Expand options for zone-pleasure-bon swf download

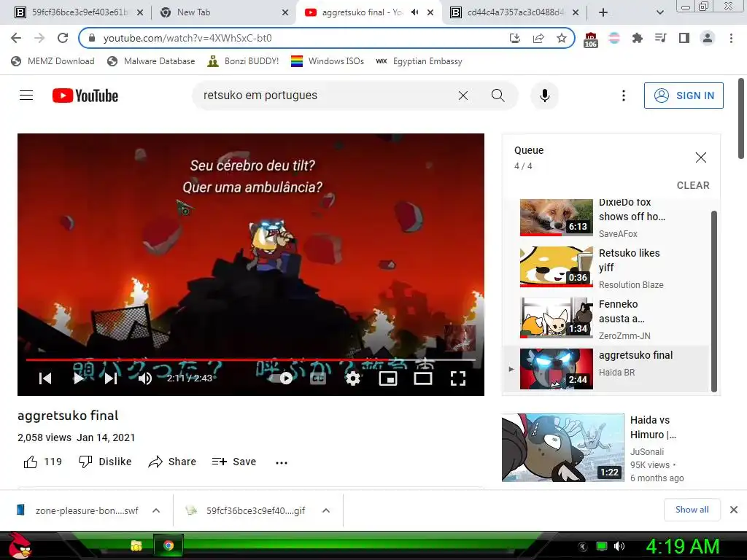tap(156, 510)
